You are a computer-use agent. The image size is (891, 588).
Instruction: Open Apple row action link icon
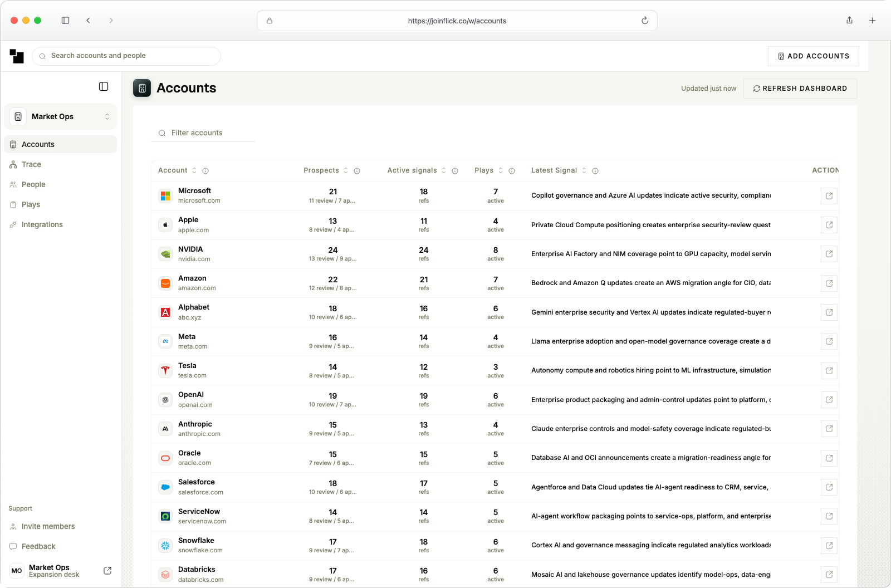click(829, 225)
